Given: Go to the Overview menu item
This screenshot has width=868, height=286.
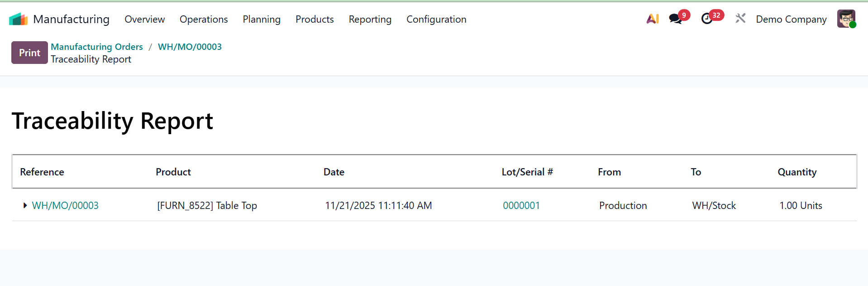Looking at the screenshot, I should click(145, 19).
